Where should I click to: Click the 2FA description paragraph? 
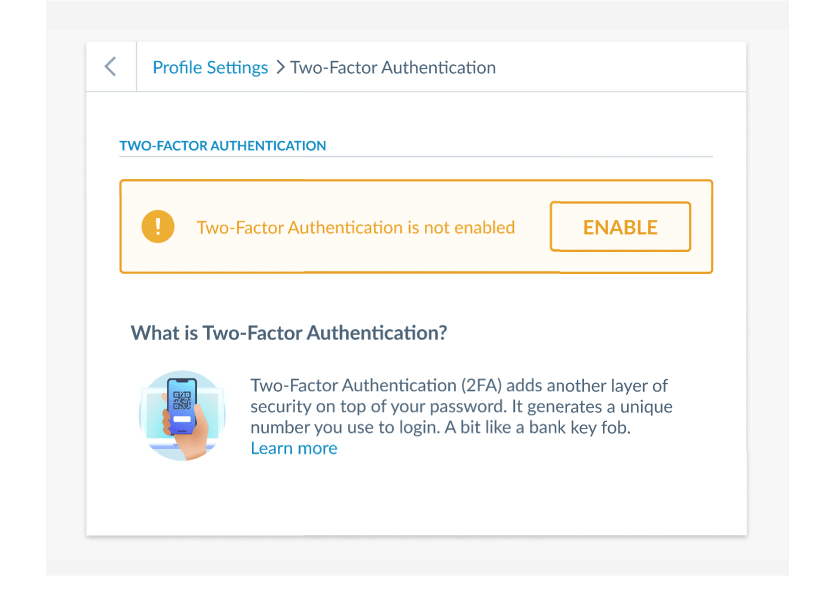tap(460, 407)
